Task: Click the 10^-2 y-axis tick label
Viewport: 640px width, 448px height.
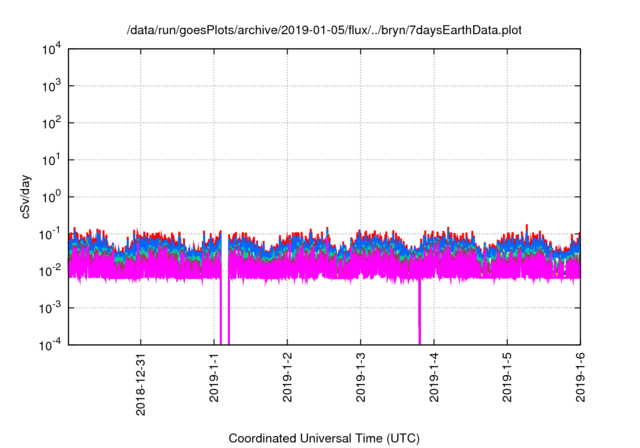Action: (50, 271)
